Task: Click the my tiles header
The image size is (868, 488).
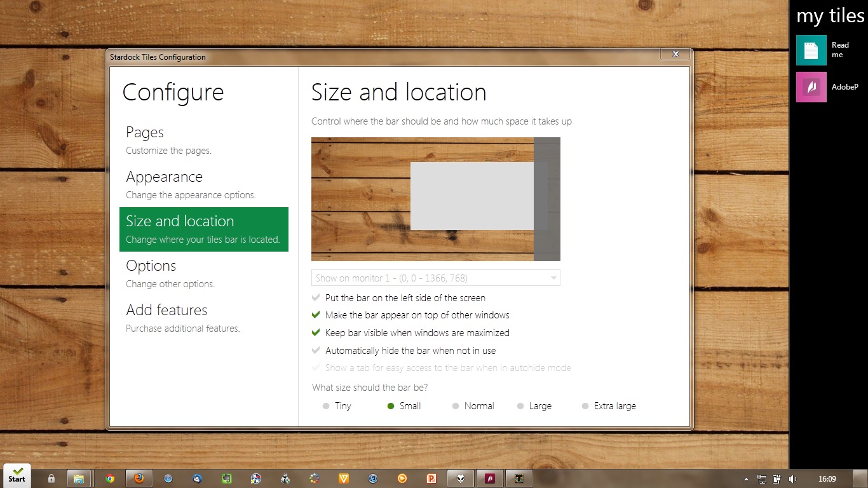Action: click(x=831, y=16)
